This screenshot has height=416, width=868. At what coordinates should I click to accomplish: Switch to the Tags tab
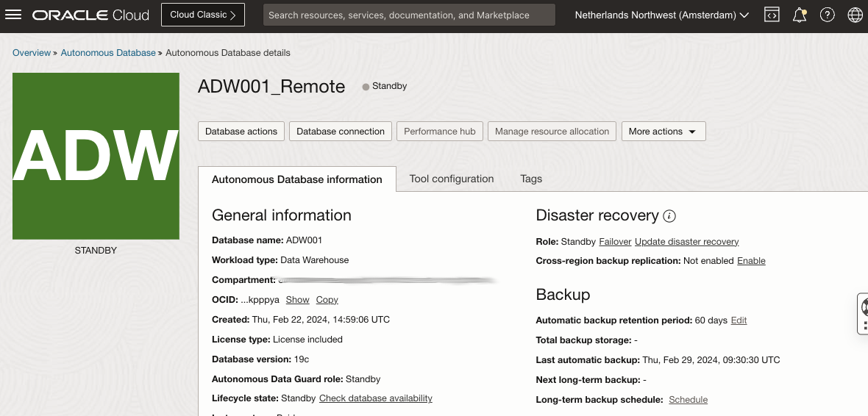tap(531, 179)
